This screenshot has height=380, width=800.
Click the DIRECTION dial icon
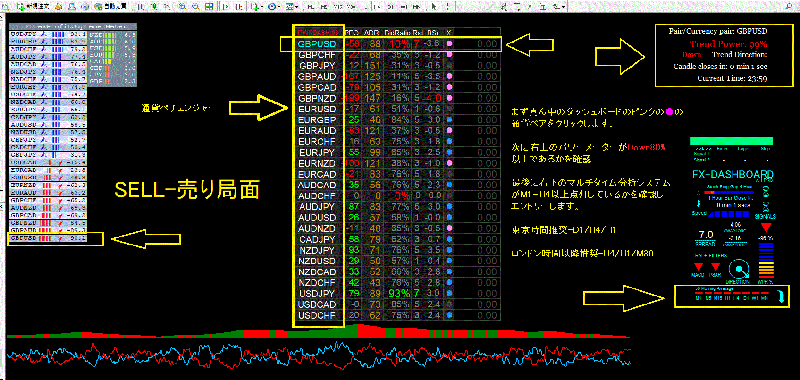point(739,269)
